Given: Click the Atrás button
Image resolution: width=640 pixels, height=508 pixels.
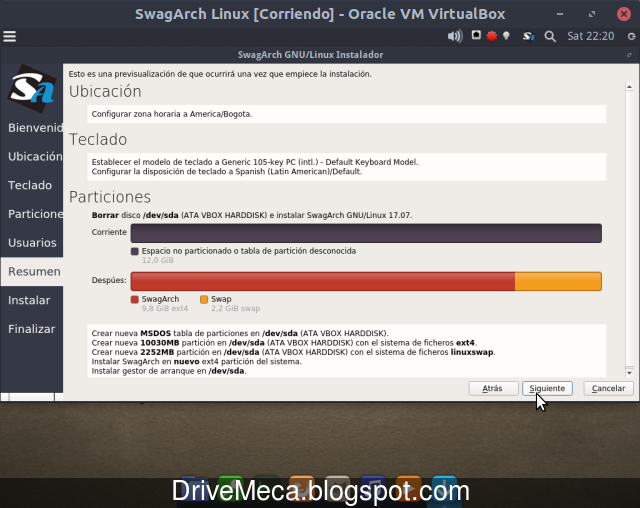Looking at the screenshot, I should tap(493, 388).
